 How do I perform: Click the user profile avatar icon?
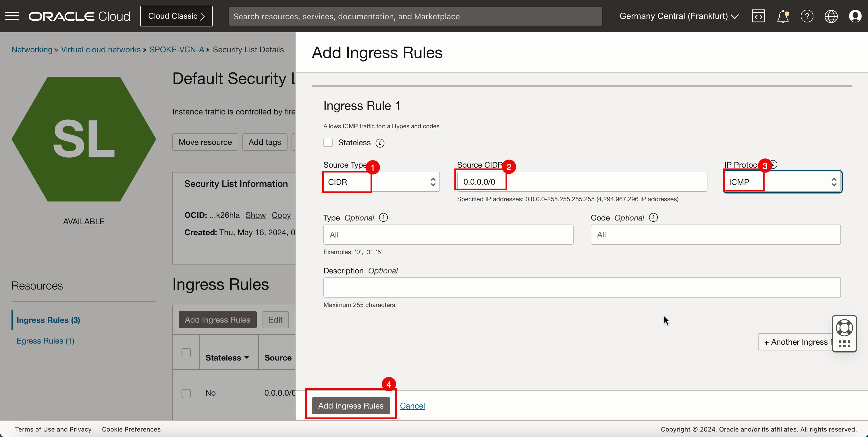[x=855, y=16]
